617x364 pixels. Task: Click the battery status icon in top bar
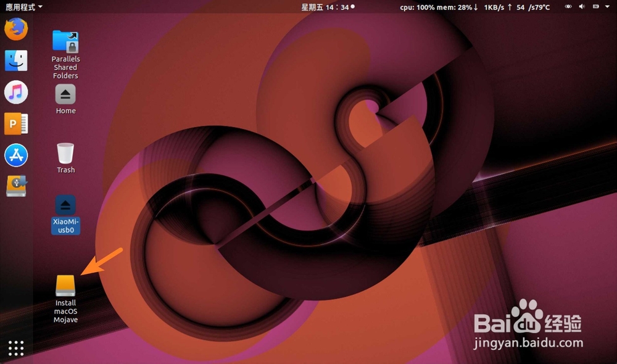(596, 7)
